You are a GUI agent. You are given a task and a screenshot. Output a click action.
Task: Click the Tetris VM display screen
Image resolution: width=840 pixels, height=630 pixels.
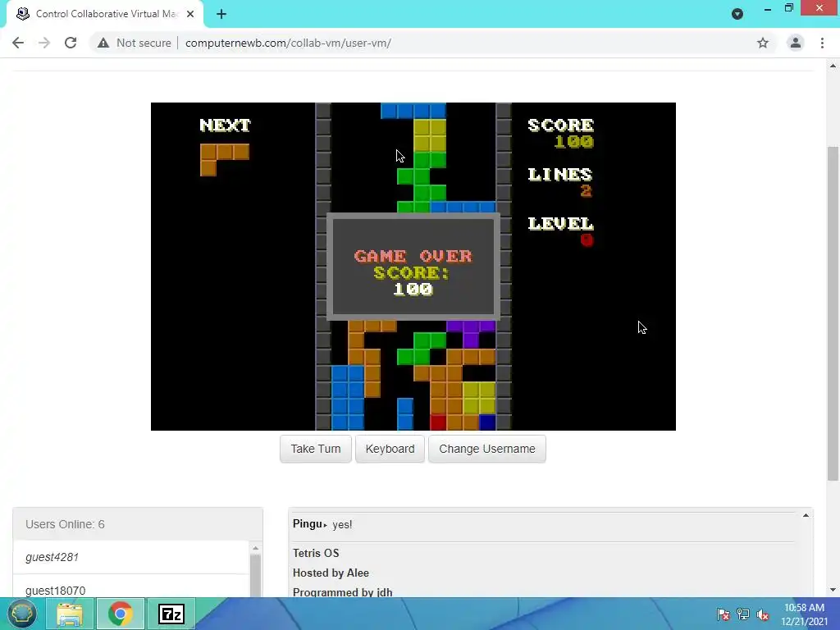pyautogui.click(x=413, y=267)
